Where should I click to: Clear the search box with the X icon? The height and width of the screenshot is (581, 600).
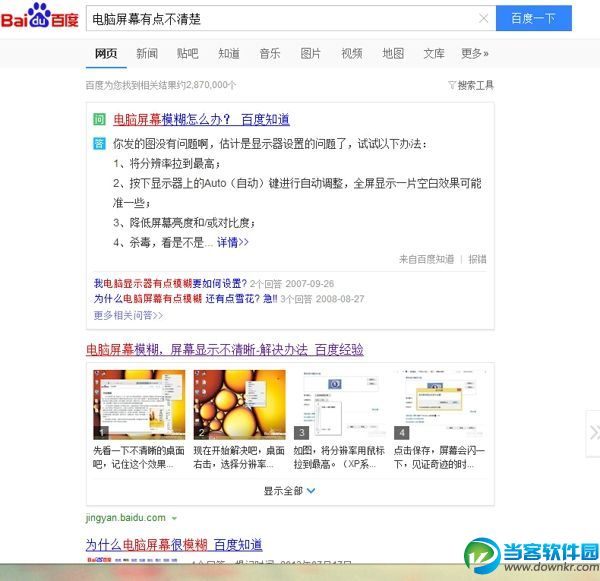pyautogui.click(x=484, y=18)
